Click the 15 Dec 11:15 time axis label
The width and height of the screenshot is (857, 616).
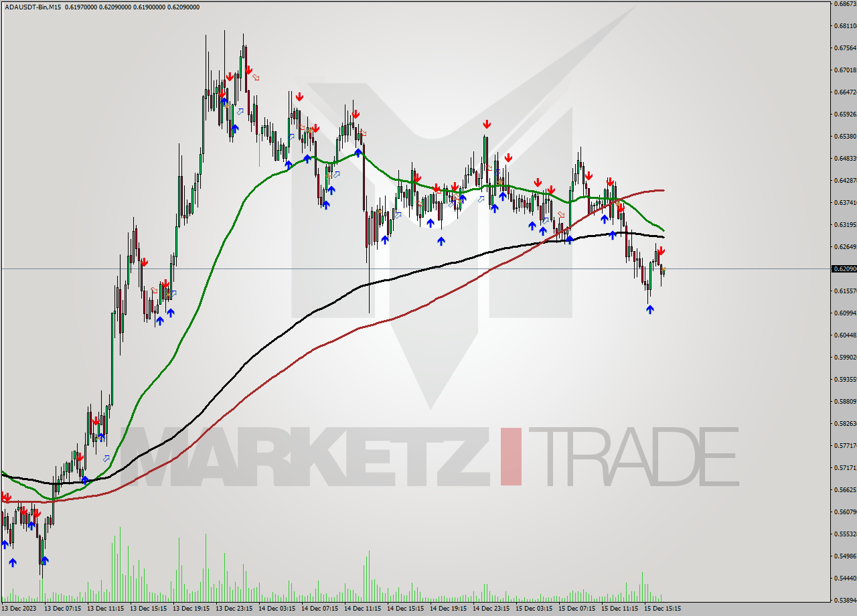coord(619,609)
